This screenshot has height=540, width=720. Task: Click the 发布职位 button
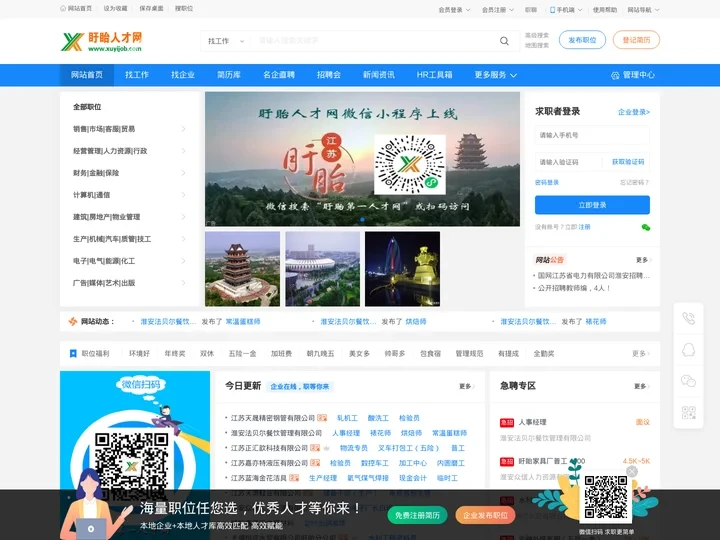pyautogui.click(x=582, y=40)
